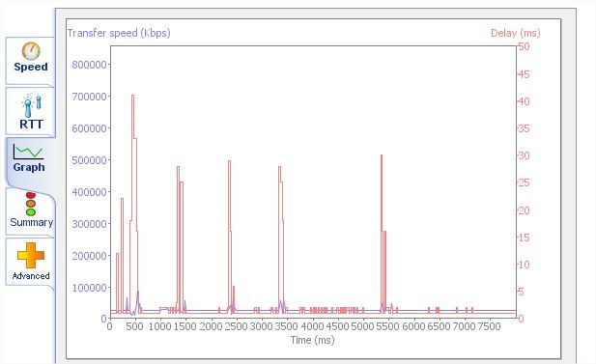
Task: Open the Speed tab
Action: (30, 61)
